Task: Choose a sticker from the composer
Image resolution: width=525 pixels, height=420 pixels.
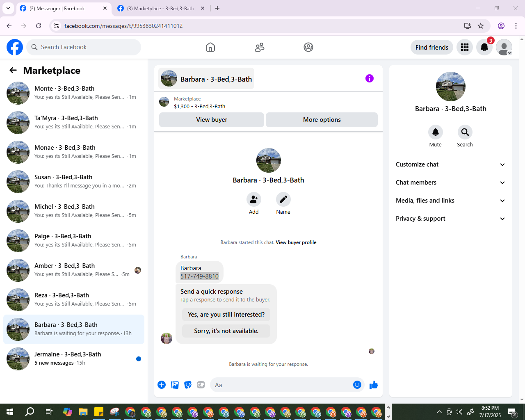Action: coord(188,385)
